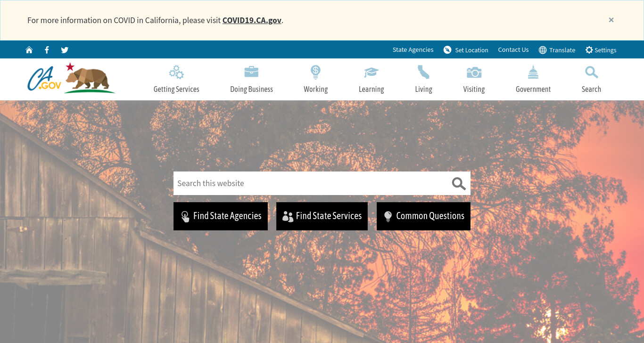Click the Learning graduation cap icon
This screenshot has width=644, height=343.
(371, 72)
